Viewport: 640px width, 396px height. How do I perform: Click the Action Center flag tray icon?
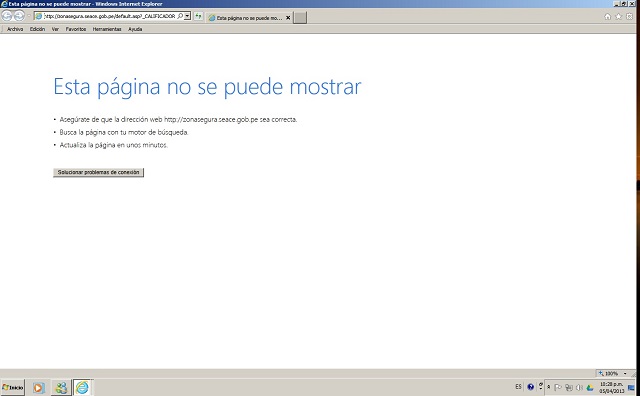(x=558, y=387)
